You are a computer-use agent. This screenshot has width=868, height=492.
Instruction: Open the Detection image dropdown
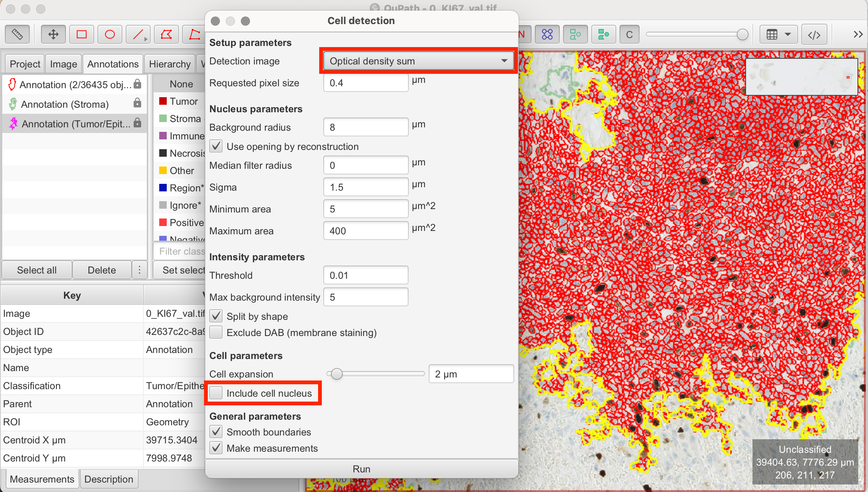click(418, 61)
